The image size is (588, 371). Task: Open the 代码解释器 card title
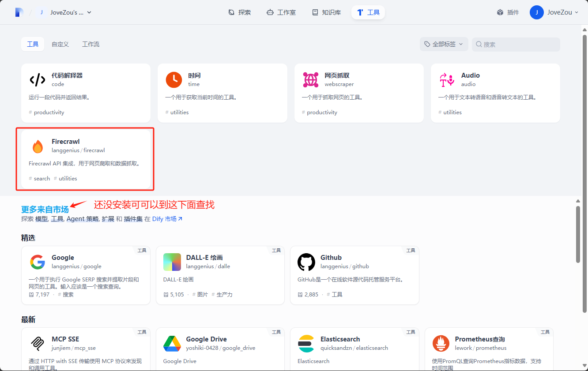pos(67,75)
